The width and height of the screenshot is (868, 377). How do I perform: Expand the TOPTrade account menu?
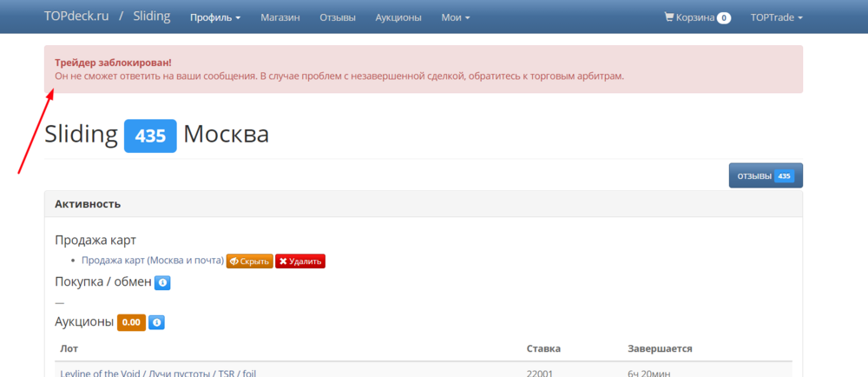pos(777,17)
